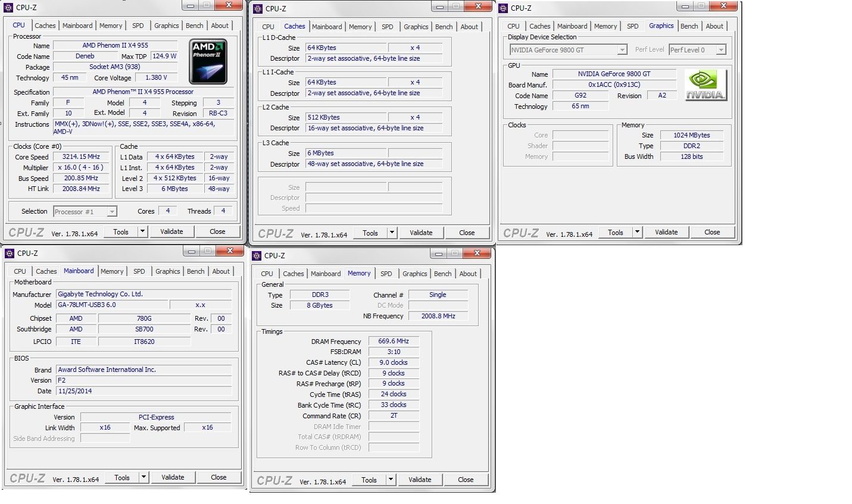Click Validate button in Mainboard window

173,477
